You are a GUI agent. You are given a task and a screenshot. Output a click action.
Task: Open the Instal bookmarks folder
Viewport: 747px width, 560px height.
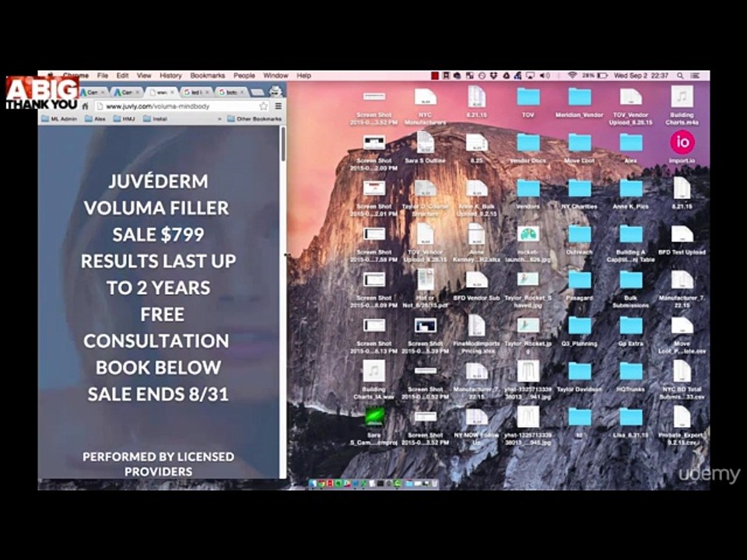click(156, 118)
